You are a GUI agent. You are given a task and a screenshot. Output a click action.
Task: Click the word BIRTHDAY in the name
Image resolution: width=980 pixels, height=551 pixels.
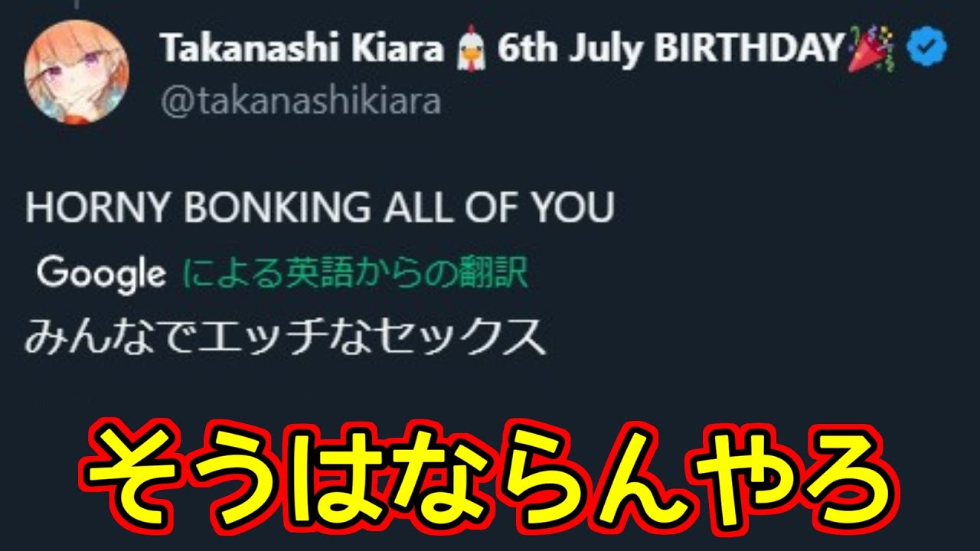pyautogui.click(x=747, y=50)
